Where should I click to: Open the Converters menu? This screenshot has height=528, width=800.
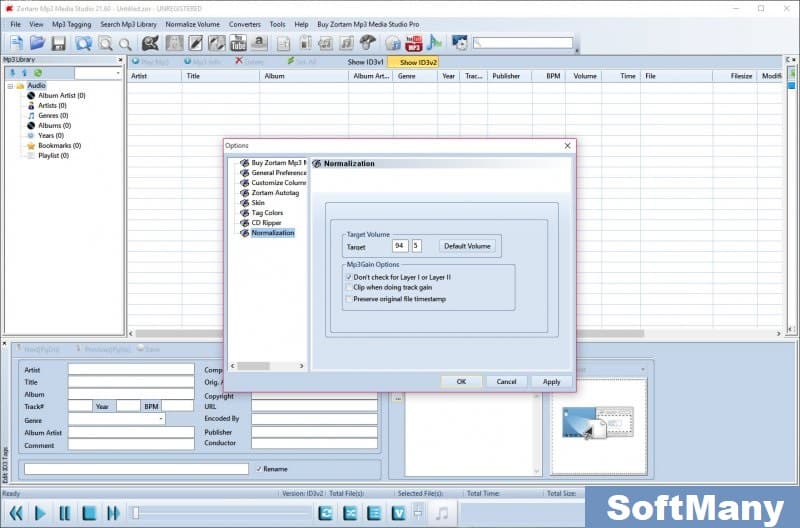pyautogui.click(x=244, y=24)
